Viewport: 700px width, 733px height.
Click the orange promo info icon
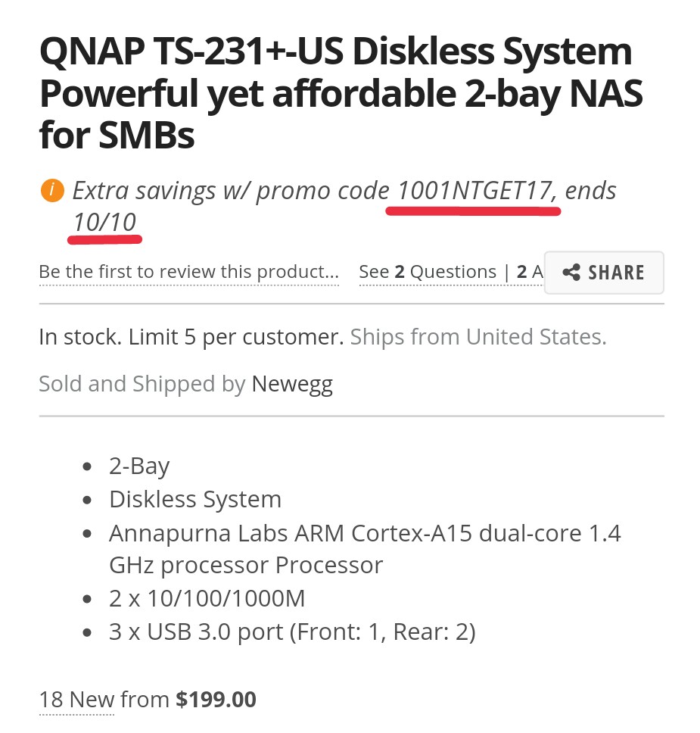pos(51,190)
